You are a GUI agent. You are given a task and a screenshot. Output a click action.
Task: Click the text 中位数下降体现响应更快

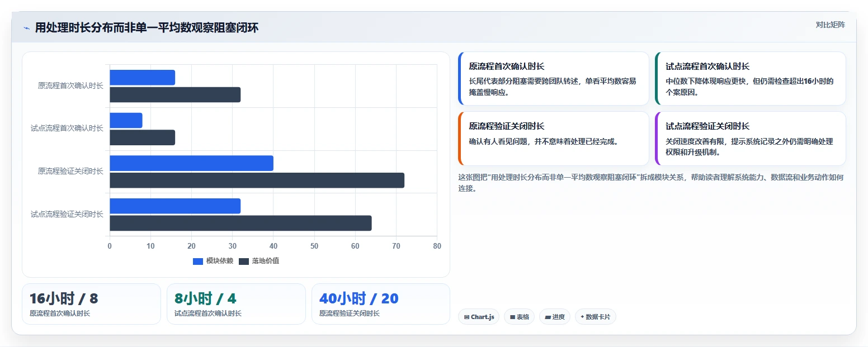706,81
